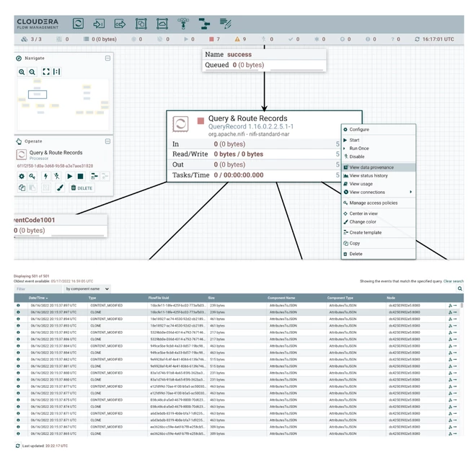Image resolution: width=476 pixels, height=455 pixels.
Task: Open the gear configuration icon in Operate panel
Action: (22, 177)
